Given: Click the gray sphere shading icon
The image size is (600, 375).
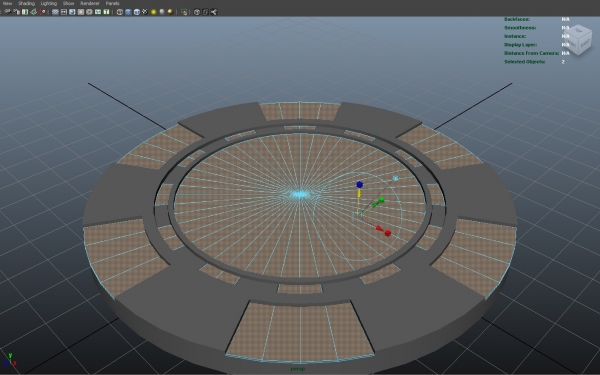Looking at the screenshot, I should pyautogui.click(x=162, y=12).
